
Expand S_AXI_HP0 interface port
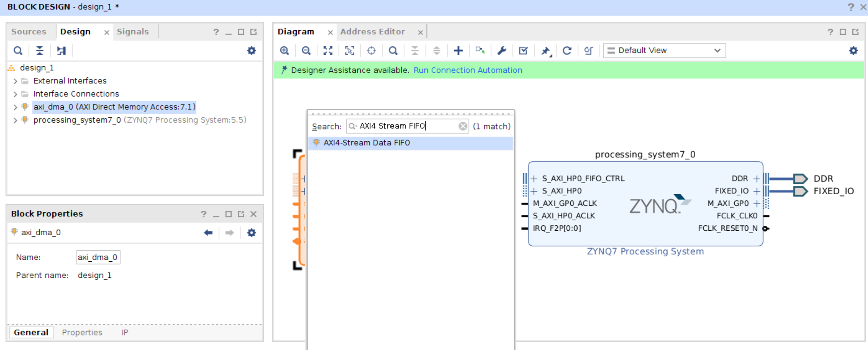(534, 191)
